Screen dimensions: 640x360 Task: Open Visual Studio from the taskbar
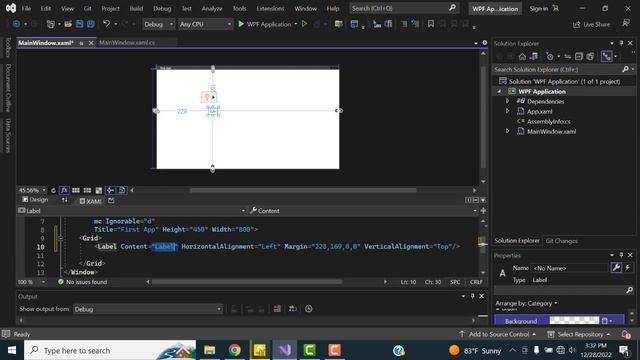coord(284,350)
